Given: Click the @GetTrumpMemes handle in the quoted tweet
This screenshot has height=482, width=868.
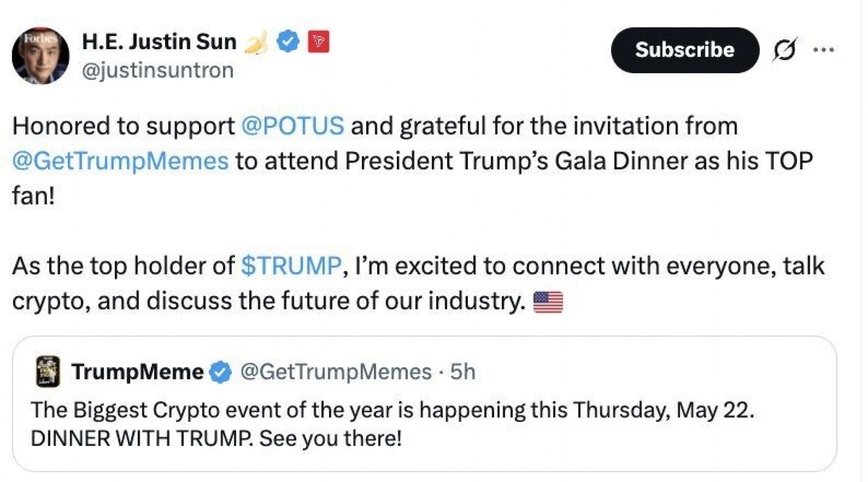Looking at the screenshot, I should pyautogui.click(x=336, y=372).
